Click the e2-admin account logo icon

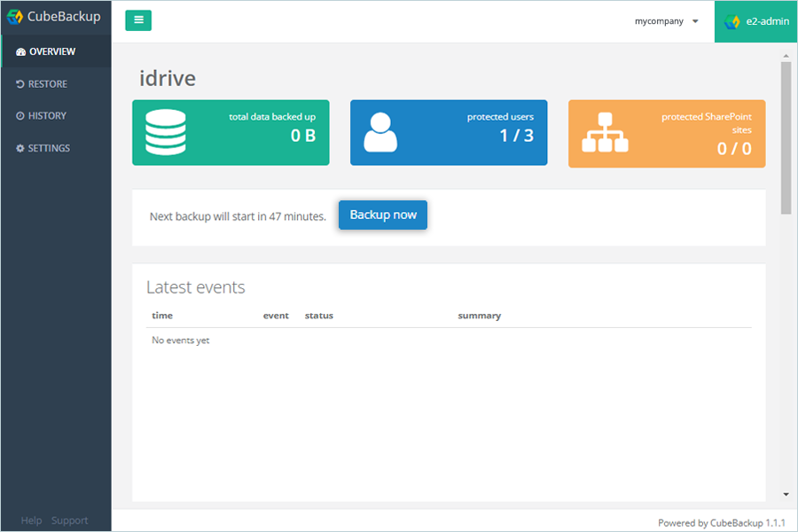coord(731,21)
